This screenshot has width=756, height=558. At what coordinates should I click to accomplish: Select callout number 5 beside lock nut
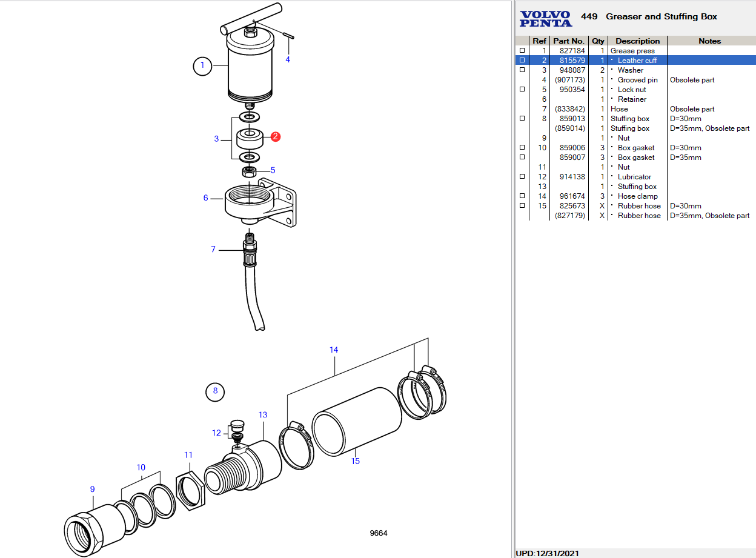click(x=273, y=170)
